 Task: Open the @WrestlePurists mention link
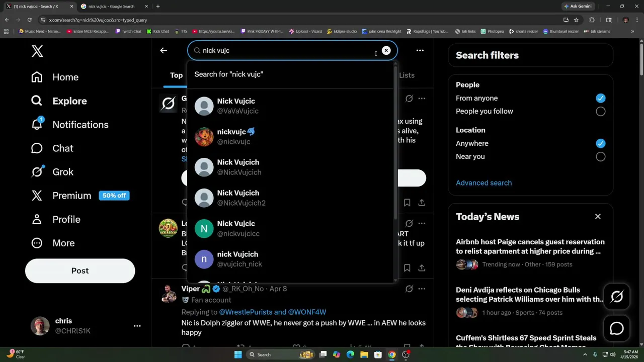click(x=246, y=312)
